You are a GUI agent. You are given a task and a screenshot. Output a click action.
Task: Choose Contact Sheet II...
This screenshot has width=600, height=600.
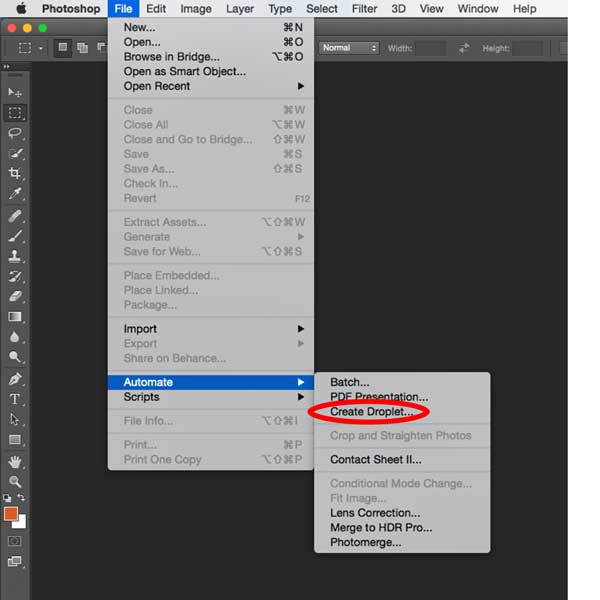tap(402, 460)
